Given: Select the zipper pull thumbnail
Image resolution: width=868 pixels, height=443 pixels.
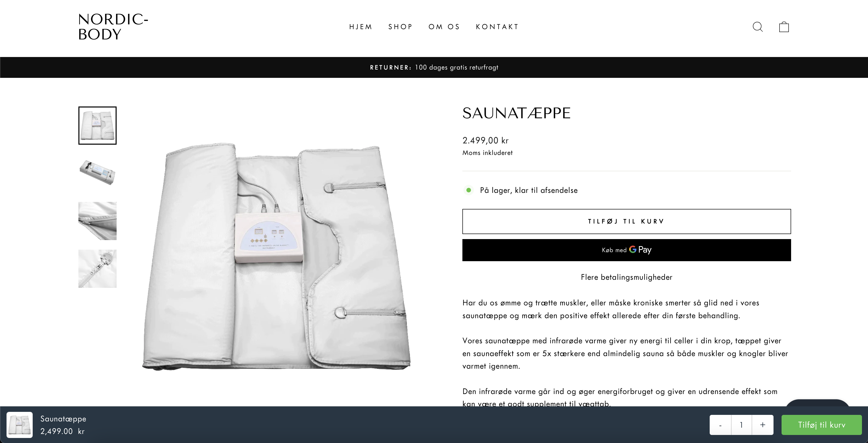Looking at the screenshot, I should (x=98, y=269).
